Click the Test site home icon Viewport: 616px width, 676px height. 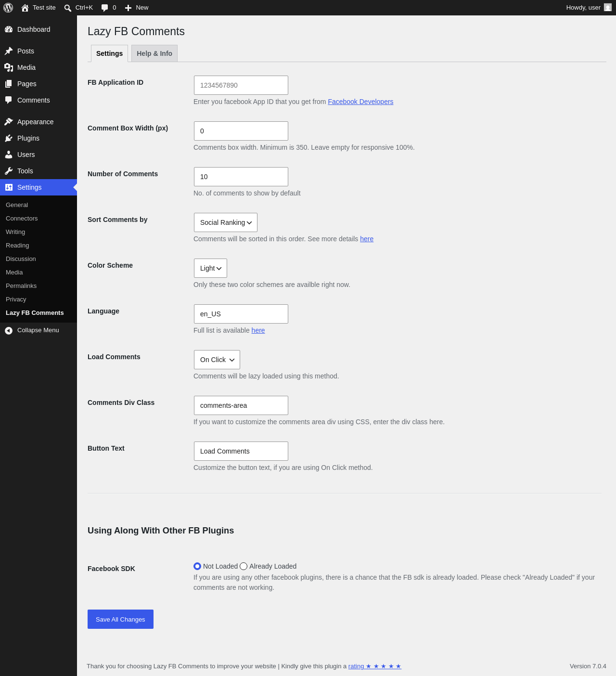pos(25,8)
